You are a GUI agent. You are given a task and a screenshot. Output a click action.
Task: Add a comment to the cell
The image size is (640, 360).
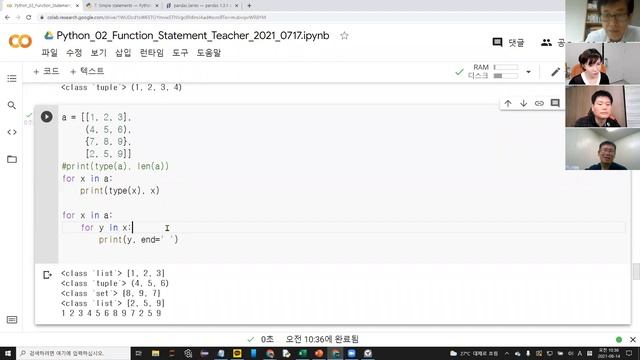tap(555, 103)
